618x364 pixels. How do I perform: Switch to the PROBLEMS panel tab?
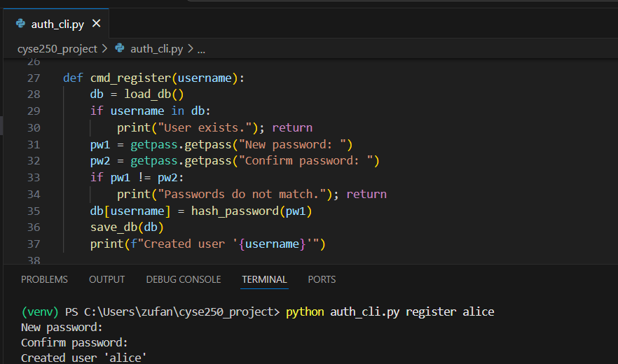[x=44, y=279]
